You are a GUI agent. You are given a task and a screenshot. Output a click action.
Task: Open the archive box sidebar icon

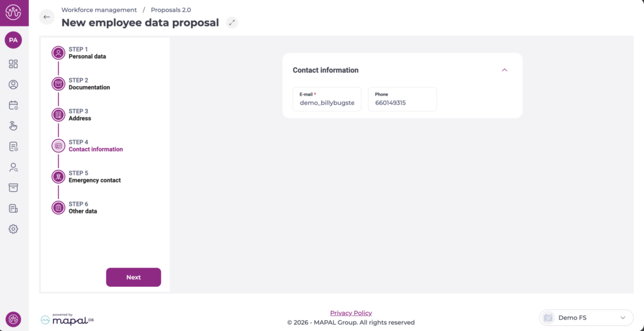(13, 188)
